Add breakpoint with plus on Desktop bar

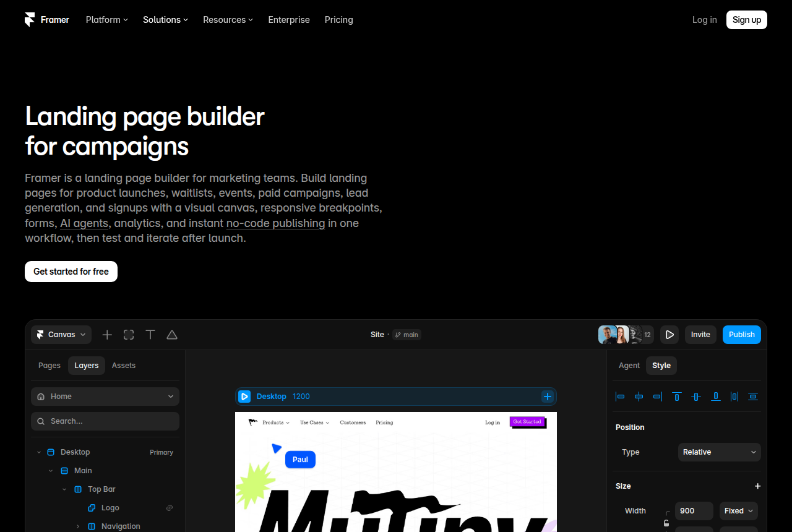[548, 397]
